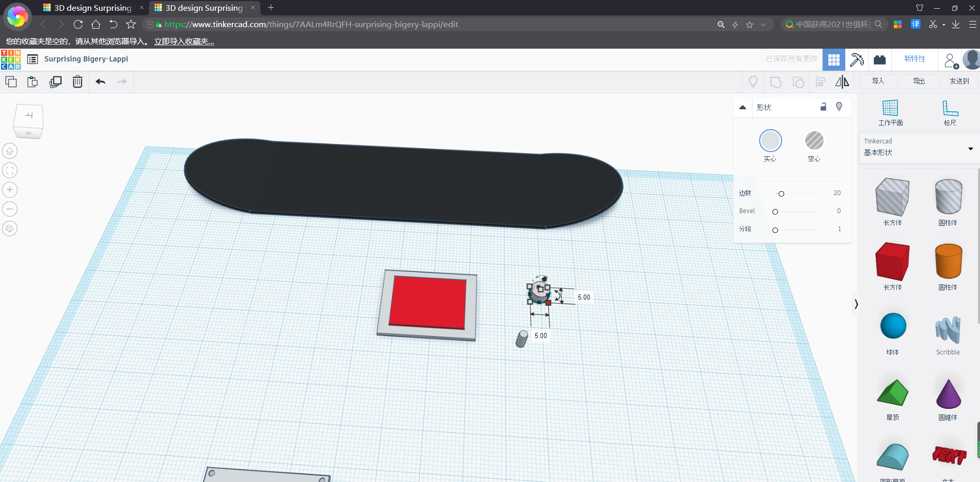The height and width of the screenshot is (482, 980).
Task: Select the Workplane tool
Action: pos(890,113)
